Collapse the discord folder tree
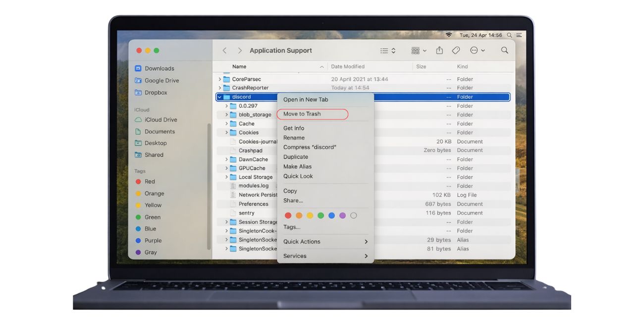The width and height of the screenshot is (644, 322). 219,97
